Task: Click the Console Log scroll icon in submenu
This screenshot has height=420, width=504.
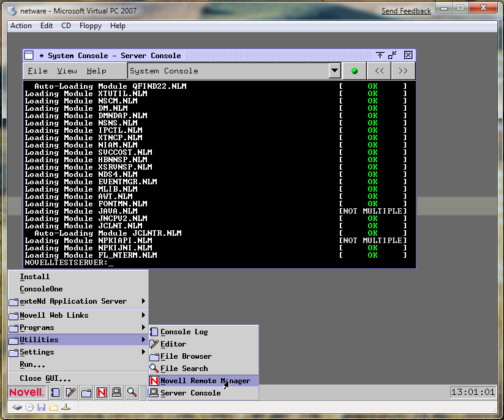Action: 154,332
